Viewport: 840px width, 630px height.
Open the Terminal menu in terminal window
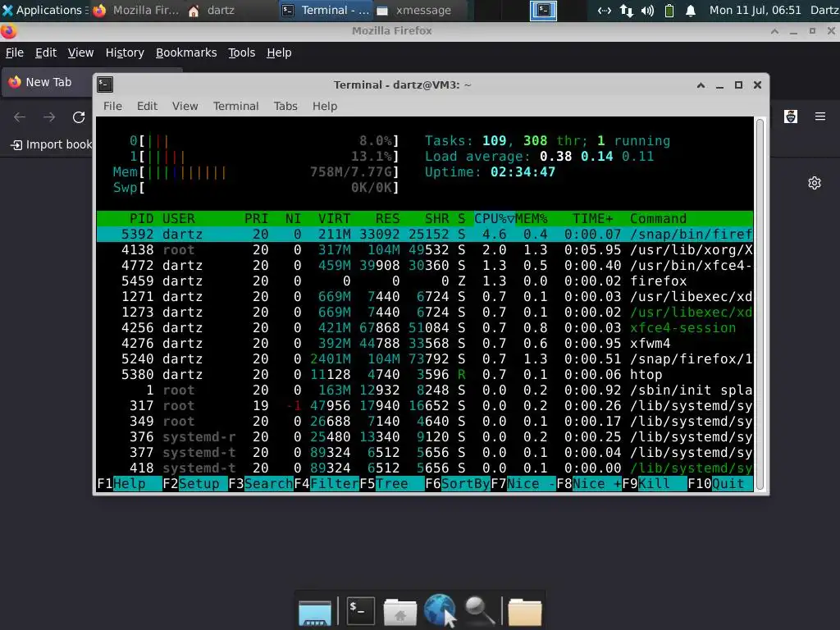click(235, 106)
